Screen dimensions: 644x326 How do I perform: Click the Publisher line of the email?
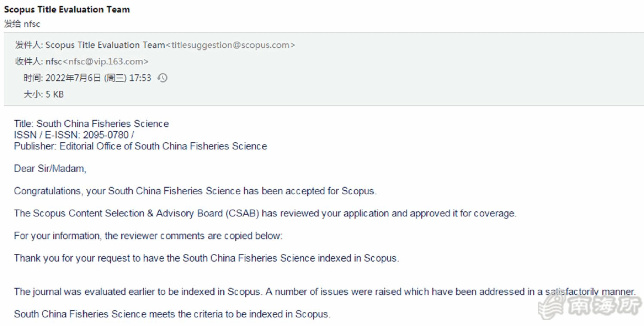coord(140,146)
